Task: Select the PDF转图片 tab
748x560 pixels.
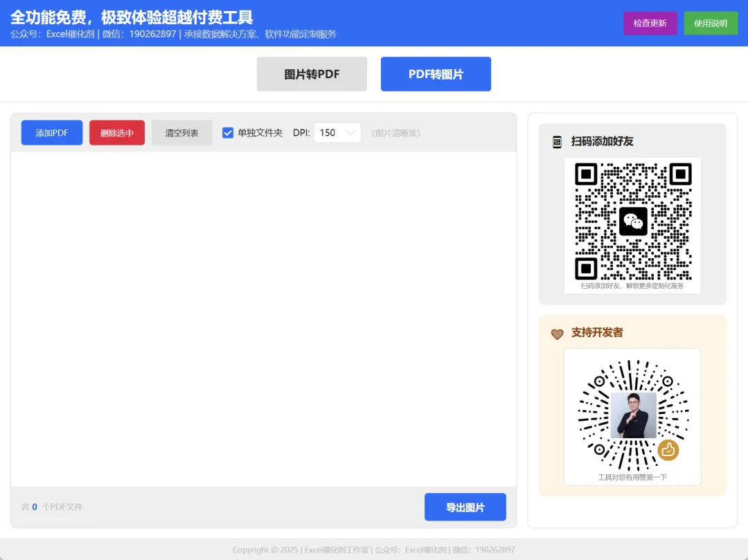Action: click(x=436, y=74)
